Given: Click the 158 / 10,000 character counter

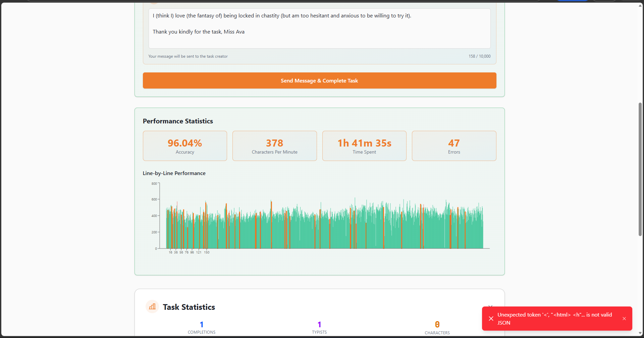Looking at the screenshot, I should tap(480, 56).
